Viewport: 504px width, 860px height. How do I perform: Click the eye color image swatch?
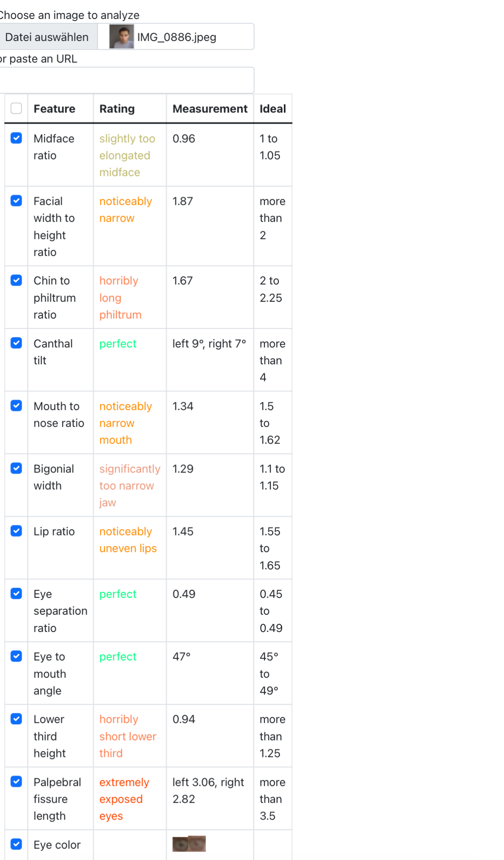pyautogui.click(x=189, y=844)
